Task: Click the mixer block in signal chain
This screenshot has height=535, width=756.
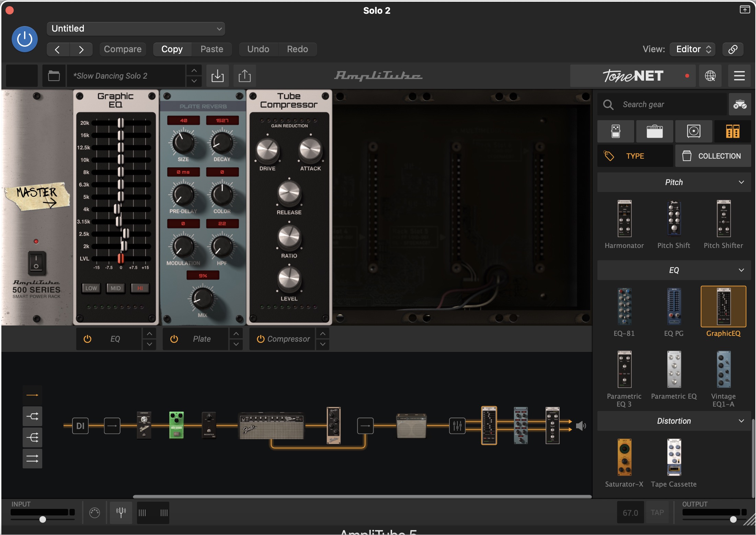Action: pyautogui.click(x=457, y=426)
